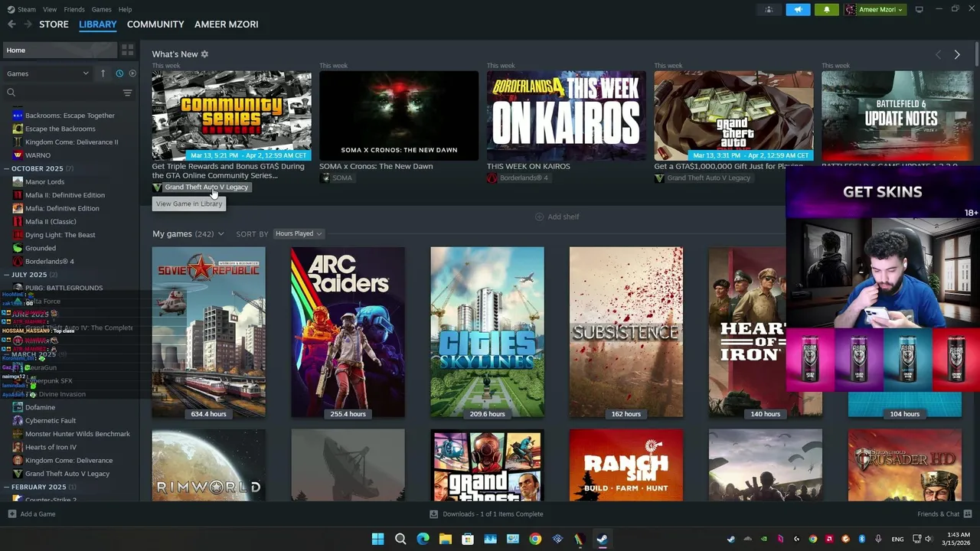Open the THIS WEEK ON KAIROS news image
This screenshot has height=551, width=980.
pyautogui.click(x=567, y=116)
